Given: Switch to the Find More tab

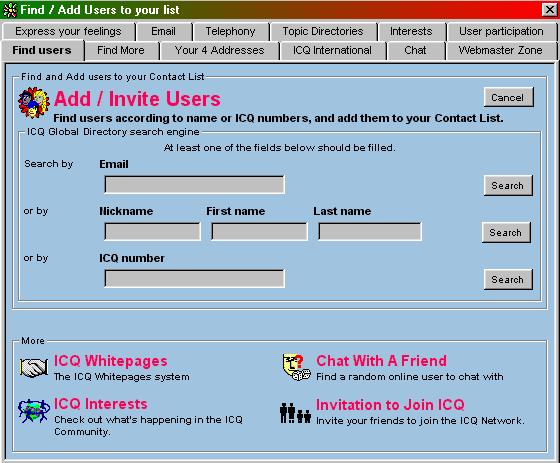Looking at the screenshot, I should coord(121,50).
